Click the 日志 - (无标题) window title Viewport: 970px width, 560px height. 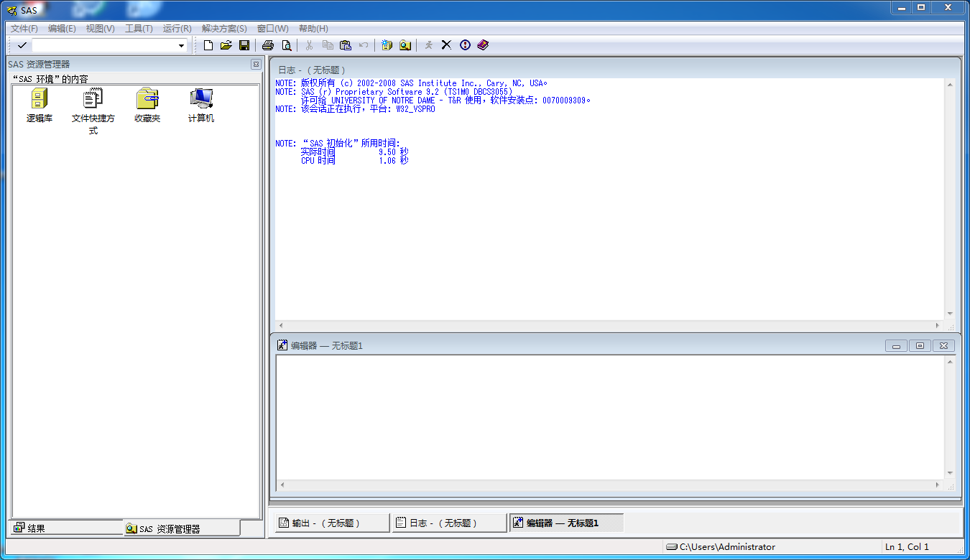[x=313, y=70]
